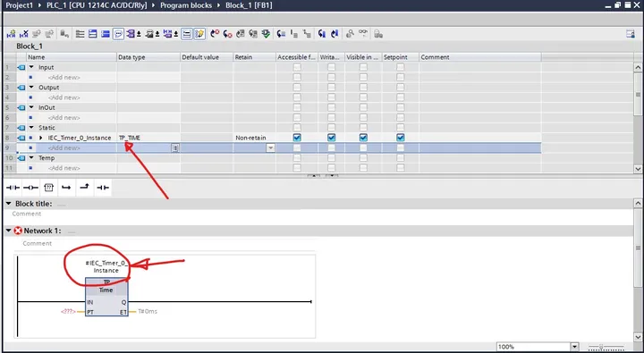644x353 pixels.
Task: Click the Insert network toolbar icon
Action: tap(11, 34)
